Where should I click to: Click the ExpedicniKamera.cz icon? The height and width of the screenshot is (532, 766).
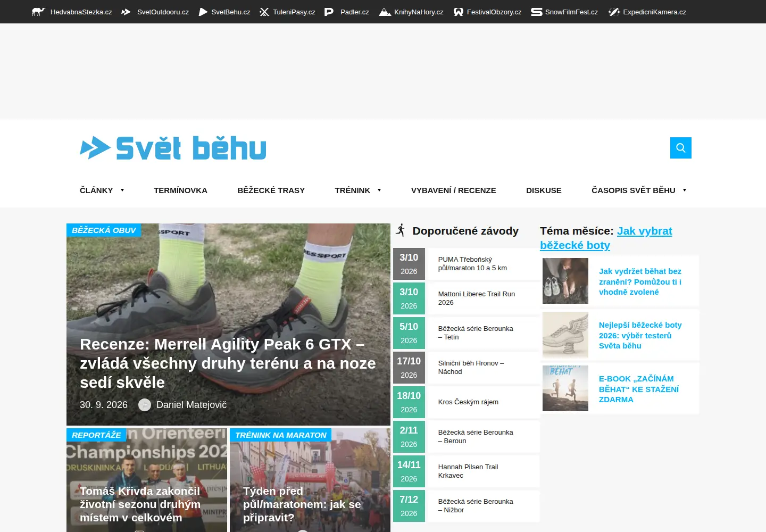tap(614, 12)
